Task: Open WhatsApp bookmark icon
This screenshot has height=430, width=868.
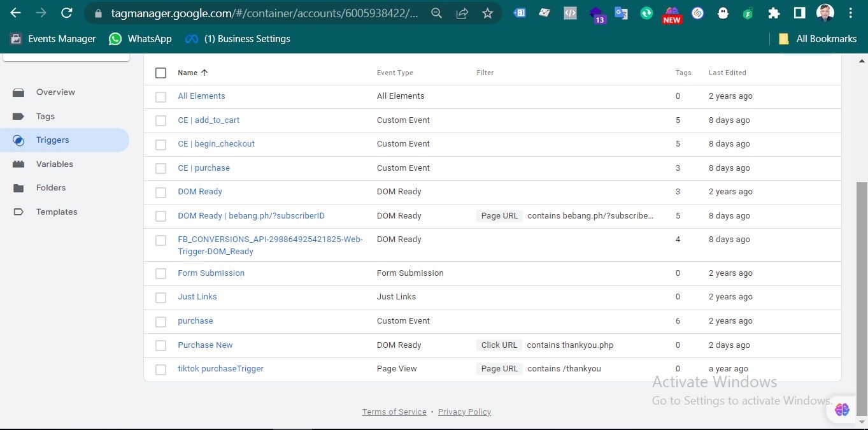Action: (x=115, y=39)
